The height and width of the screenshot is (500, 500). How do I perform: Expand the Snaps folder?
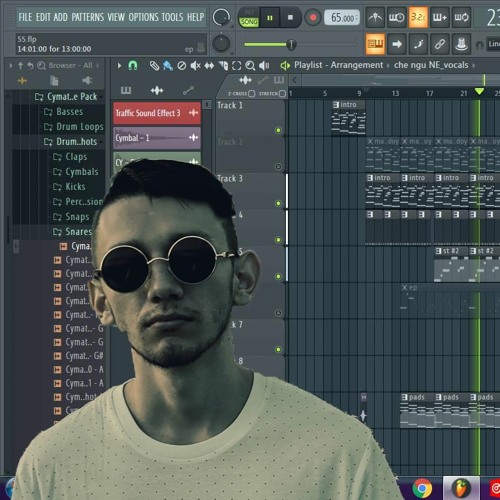click(x=71, y=217)
